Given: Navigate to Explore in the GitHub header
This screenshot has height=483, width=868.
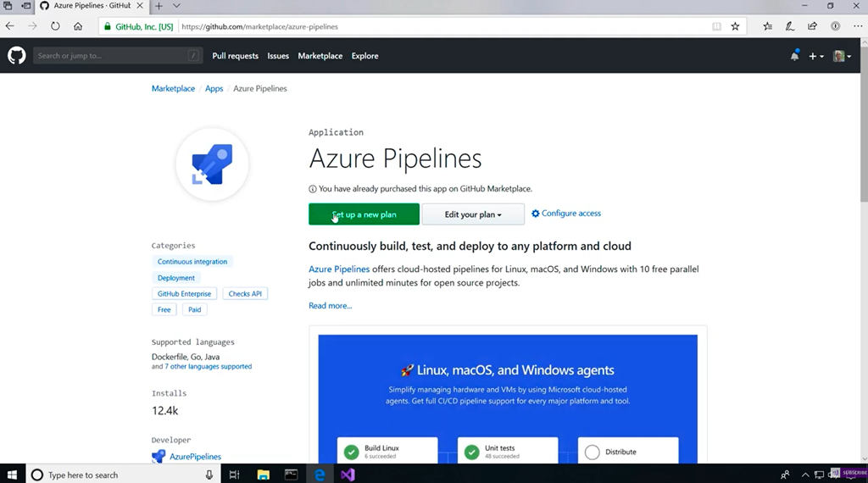Looking at the screenshot, I should coord(364,56).
